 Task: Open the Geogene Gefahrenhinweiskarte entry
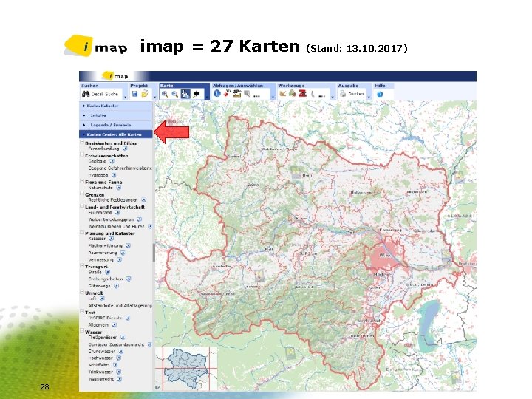(120, 168)
